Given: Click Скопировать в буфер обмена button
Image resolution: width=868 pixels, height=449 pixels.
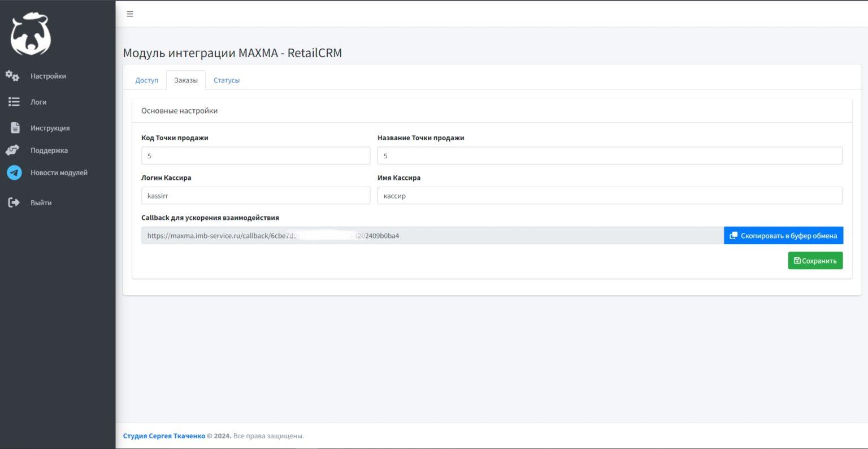Looking at the screenshot, I should pos(783,236).
